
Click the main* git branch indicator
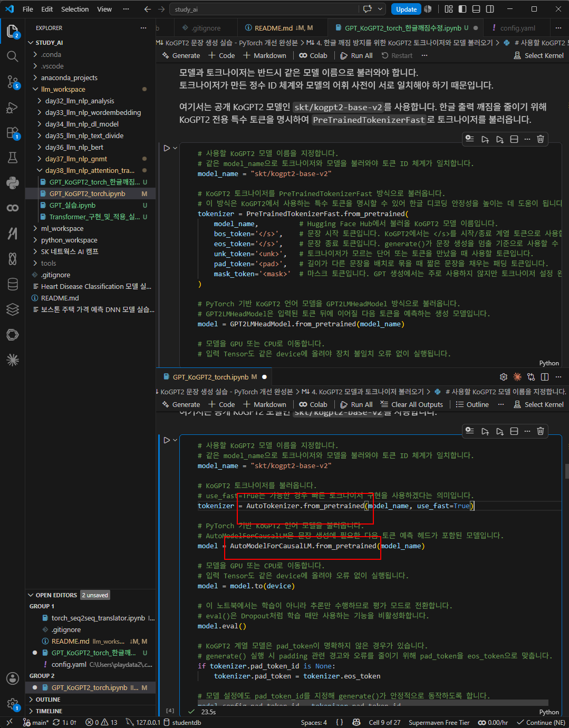pyautogui.click(x=35, y=722)
